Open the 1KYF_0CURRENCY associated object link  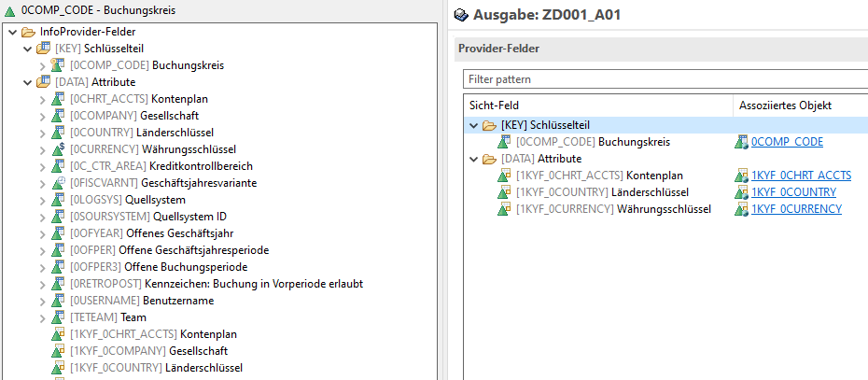pyautogui.click(x=796, y=209)
